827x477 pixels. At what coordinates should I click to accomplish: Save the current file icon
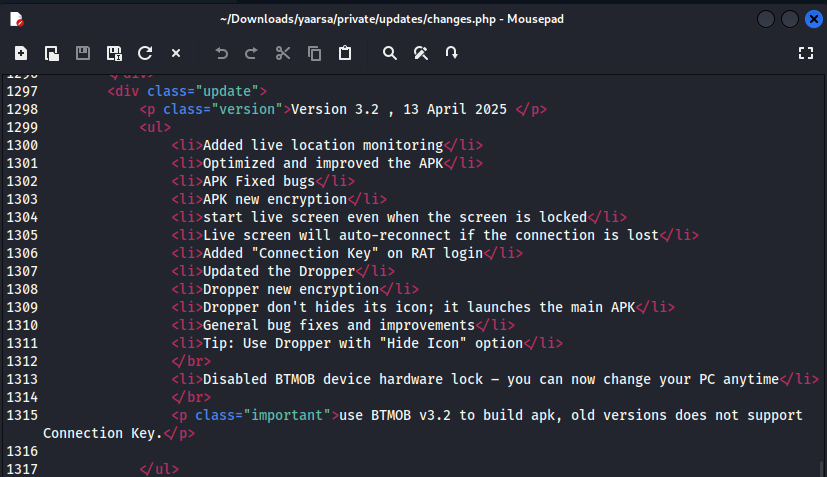click(x=83, y=53)
